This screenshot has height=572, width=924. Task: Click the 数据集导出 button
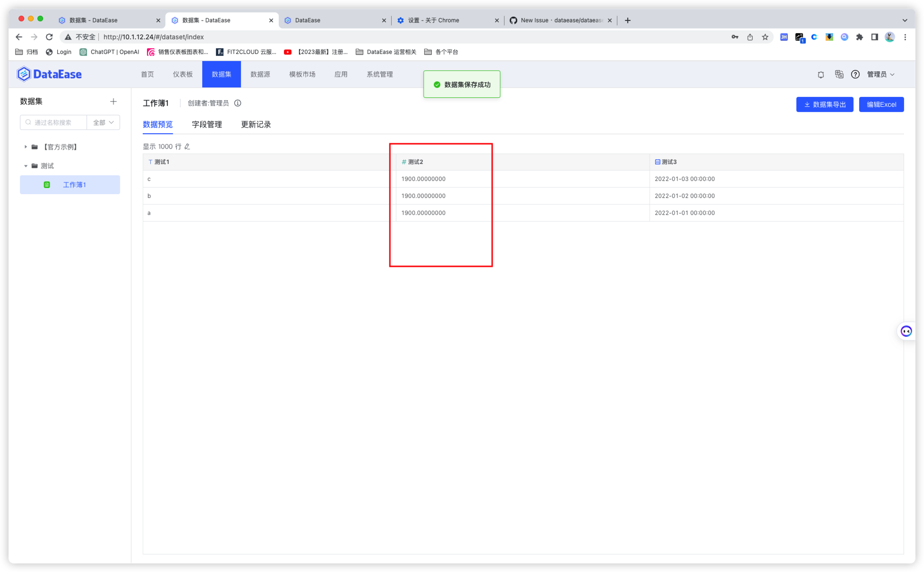pyautogui.click(x=824, y=104)
